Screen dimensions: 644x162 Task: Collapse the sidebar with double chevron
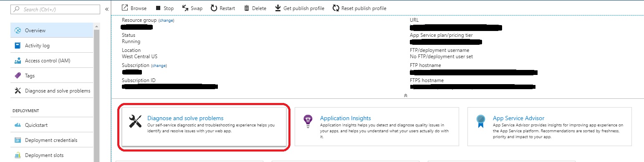107,9
